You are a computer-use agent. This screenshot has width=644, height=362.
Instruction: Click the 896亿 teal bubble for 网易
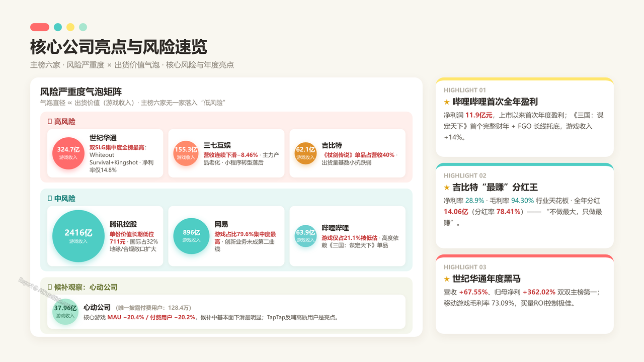tap(191, 236)
